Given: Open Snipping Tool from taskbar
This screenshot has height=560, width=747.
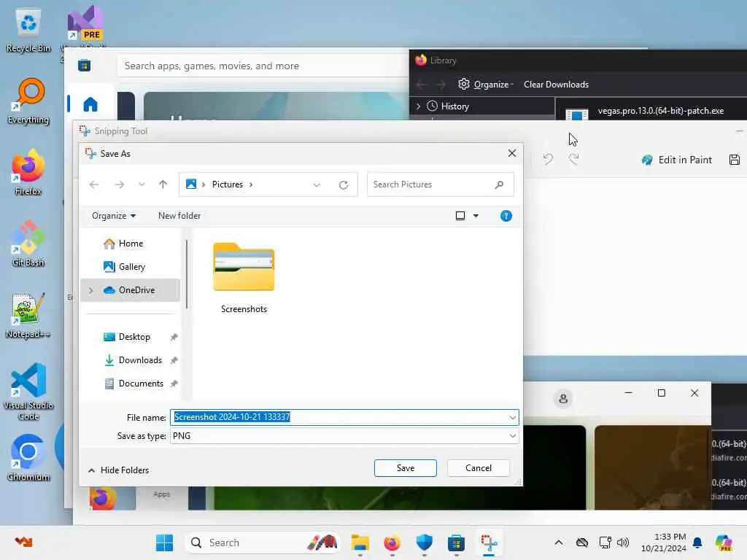Looking at the screenshot, I should [x=489, y=542].
